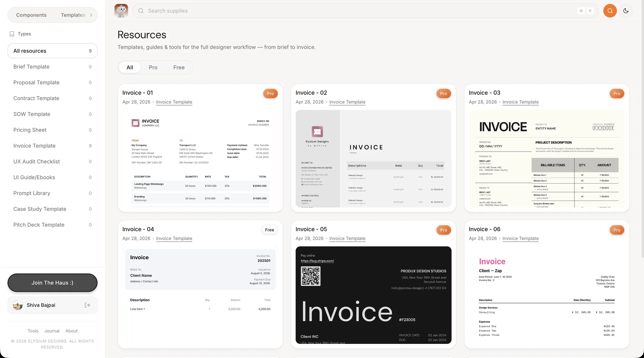
Task: Click the orange search button icon
Action: (x=610, y=11)
